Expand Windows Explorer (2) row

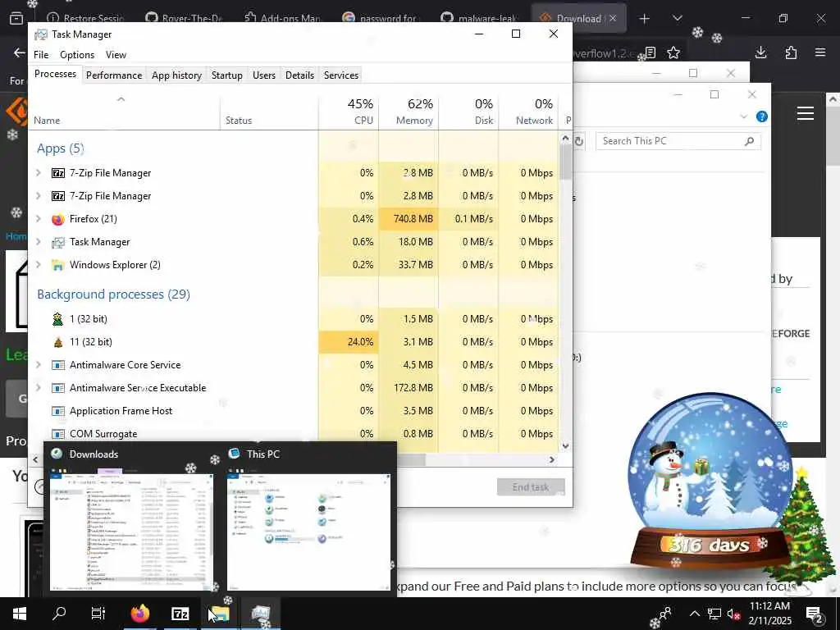pos(38,265)
